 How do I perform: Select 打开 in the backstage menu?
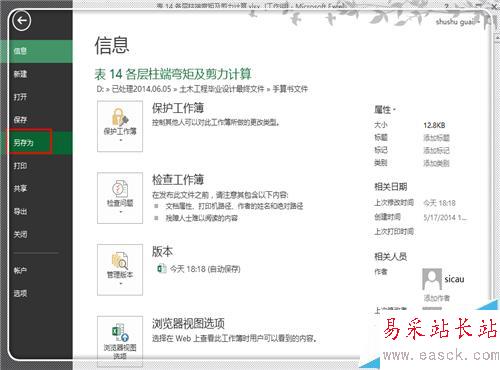36,97
